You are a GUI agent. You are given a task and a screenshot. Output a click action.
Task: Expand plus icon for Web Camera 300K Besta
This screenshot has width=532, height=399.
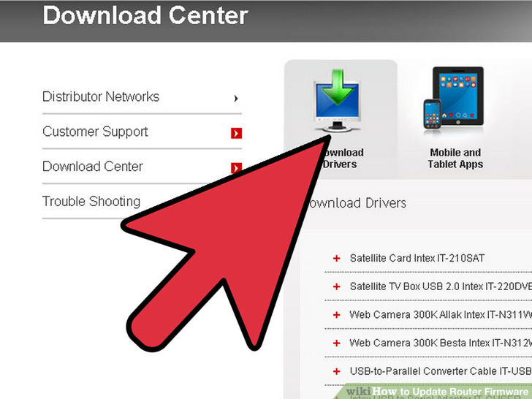336,343
